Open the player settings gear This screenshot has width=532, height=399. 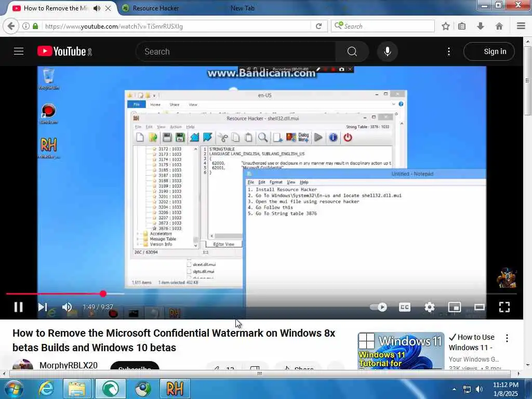click(430, 307)
